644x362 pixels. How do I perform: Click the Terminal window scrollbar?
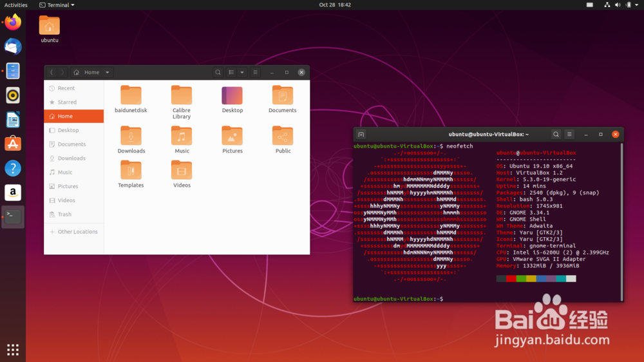[x=621, y=222]
